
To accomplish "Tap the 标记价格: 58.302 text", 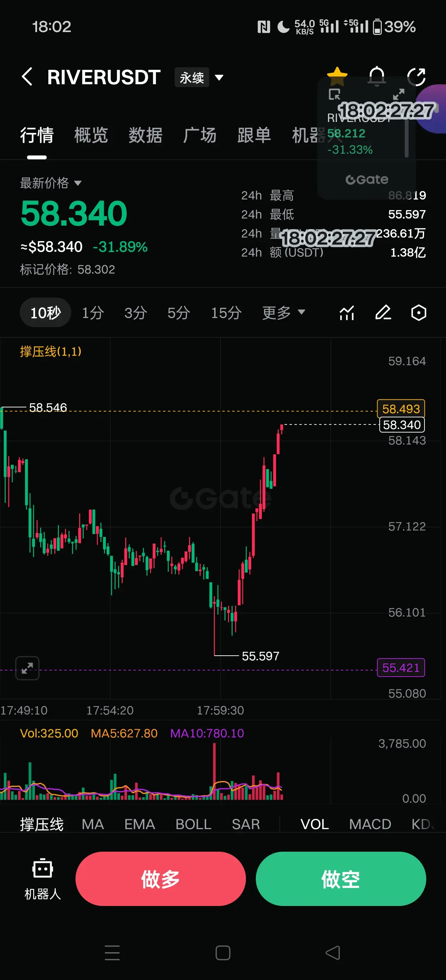I will click(67, 269).
